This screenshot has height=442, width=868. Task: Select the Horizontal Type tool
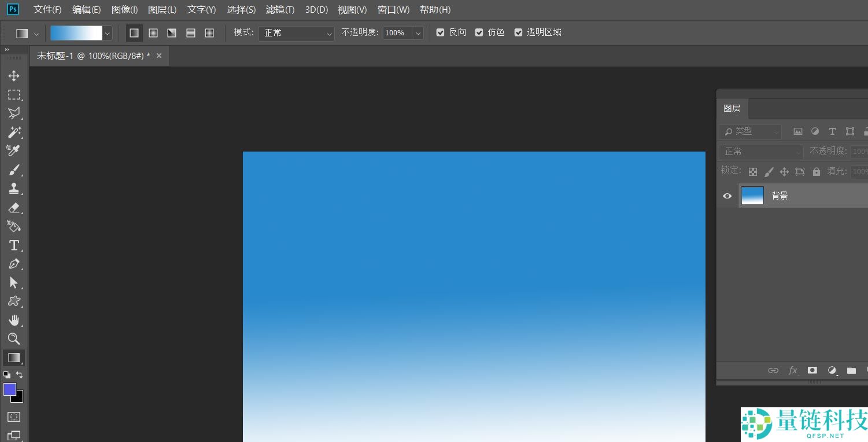pos(14,245)
